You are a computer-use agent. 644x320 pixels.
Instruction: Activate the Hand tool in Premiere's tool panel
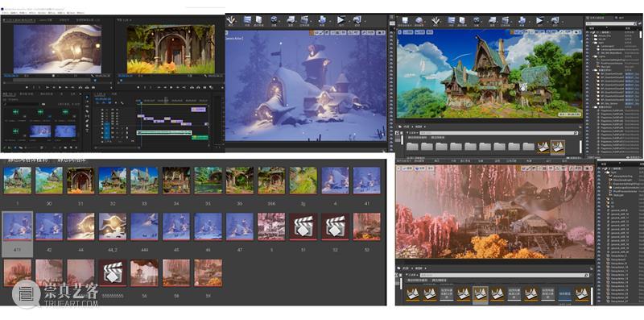coord(87,126)
